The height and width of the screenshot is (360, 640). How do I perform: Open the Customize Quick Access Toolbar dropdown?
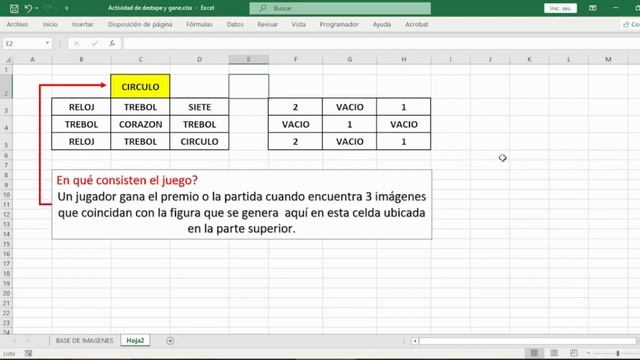(x=67, y=8)
